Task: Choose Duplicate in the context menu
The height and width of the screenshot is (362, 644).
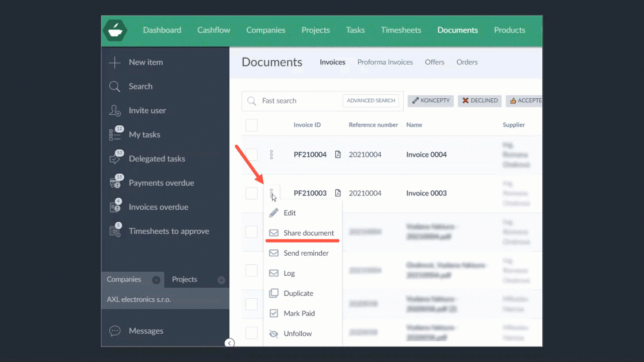Action: point(302,294)
